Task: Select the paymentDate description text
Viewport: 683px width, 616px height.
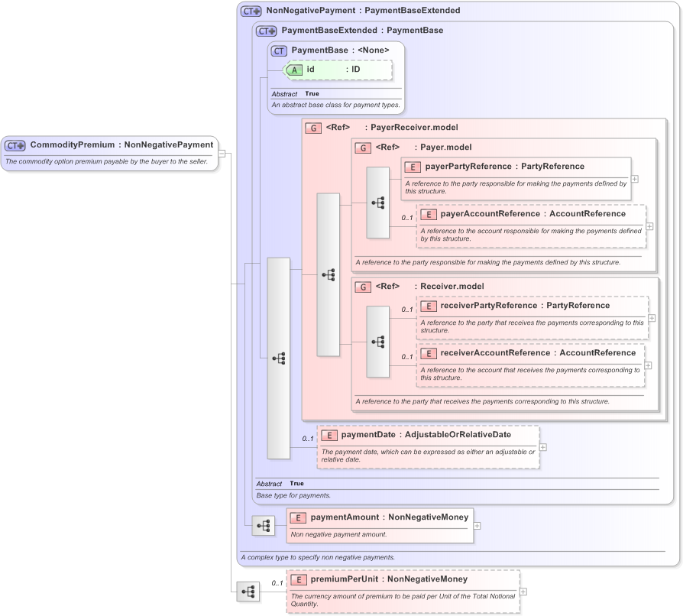Action: point(428,456)
